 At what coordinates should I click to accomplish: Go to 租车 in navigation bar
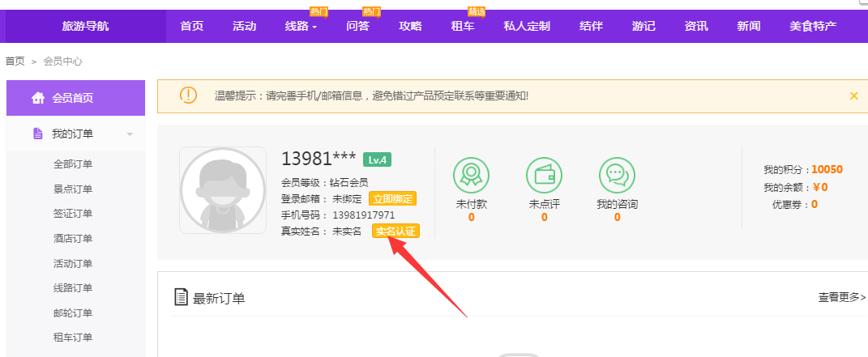[463, 26]
